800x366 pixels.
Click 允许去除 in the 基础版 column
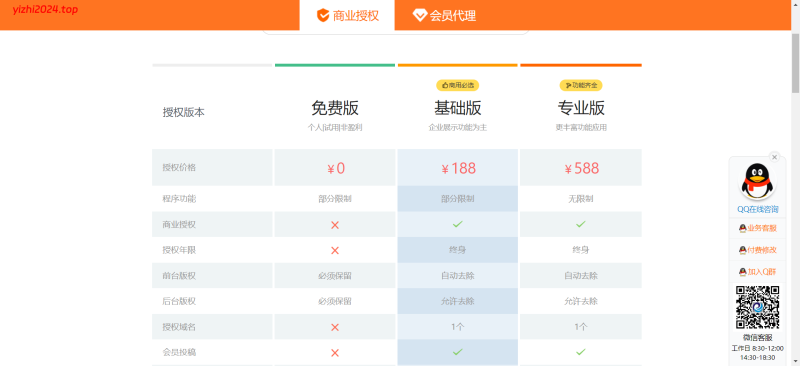(x=458, y=301)
